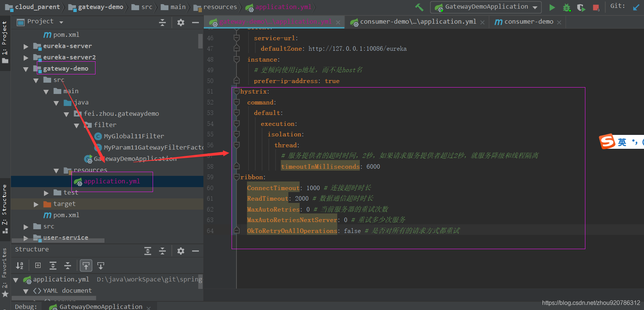The width and height of the screenshot is (644, 310).
Task: Start debugging with the green bug icon
Action: pyautogui.click(x=567, y=7)
